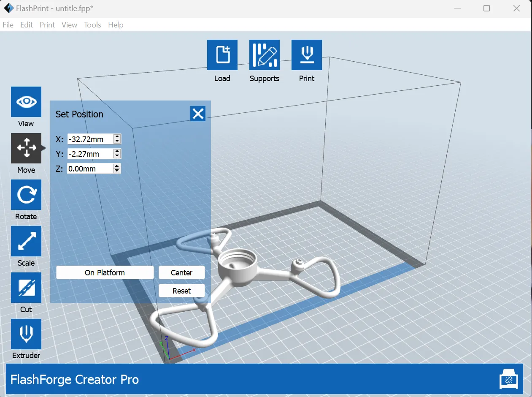Click the Load model icon
Image resolution: width=532 pixels, height=397 pixels.
222,55
